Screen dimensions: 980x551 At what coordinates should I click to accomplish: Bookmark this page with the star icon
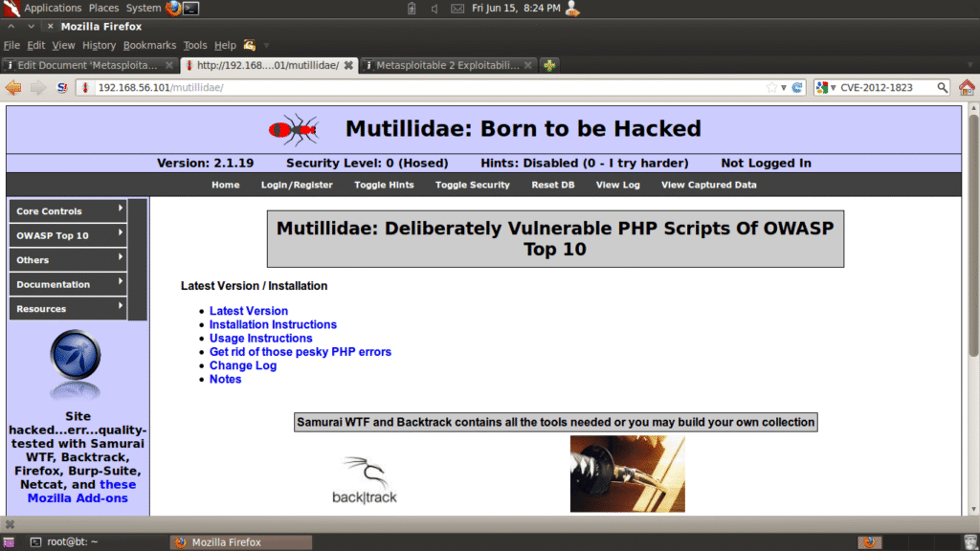[771, 87]
